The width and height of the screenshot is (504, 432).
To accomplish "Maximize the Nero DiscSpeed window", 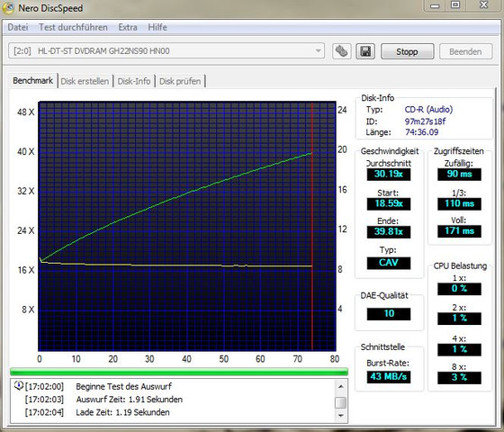I will click(454, 5).
